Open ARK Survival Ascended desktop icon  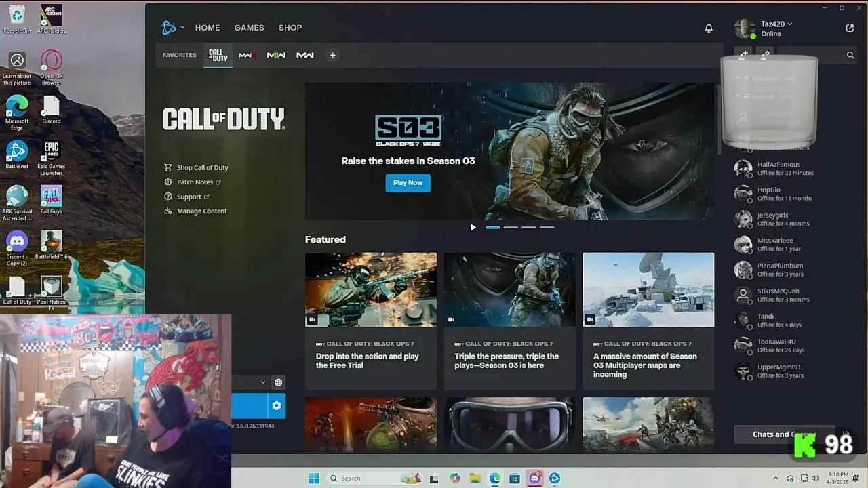pyautogui.click(x=17, y=203)
